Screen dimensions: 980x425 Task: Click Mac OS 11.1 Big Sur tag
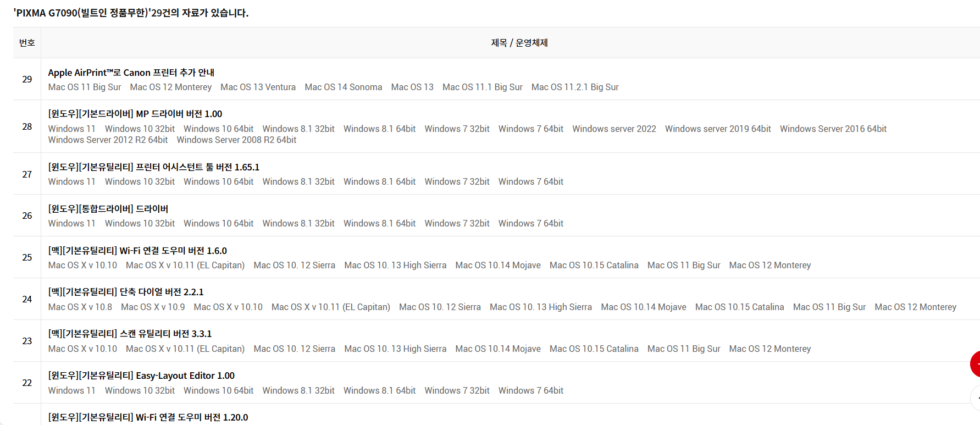tap(483, 87)
